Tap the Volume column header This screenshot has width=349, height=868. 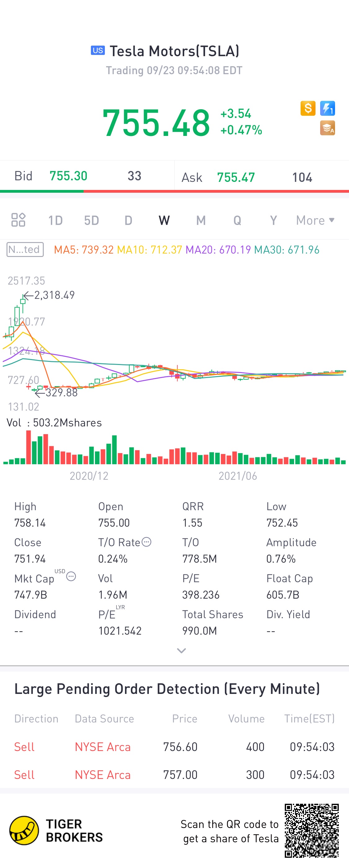[x=246, y=719]
